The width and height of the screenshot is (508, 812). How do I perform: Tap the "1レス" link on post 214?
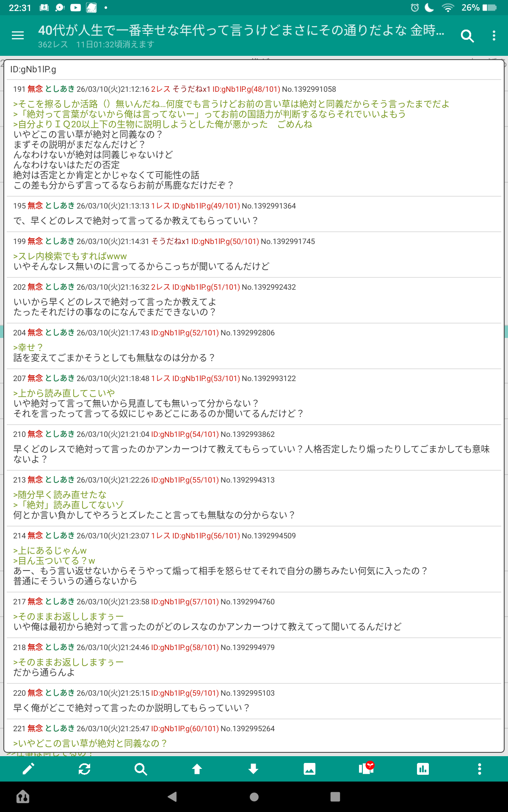(x=160, y=536)
